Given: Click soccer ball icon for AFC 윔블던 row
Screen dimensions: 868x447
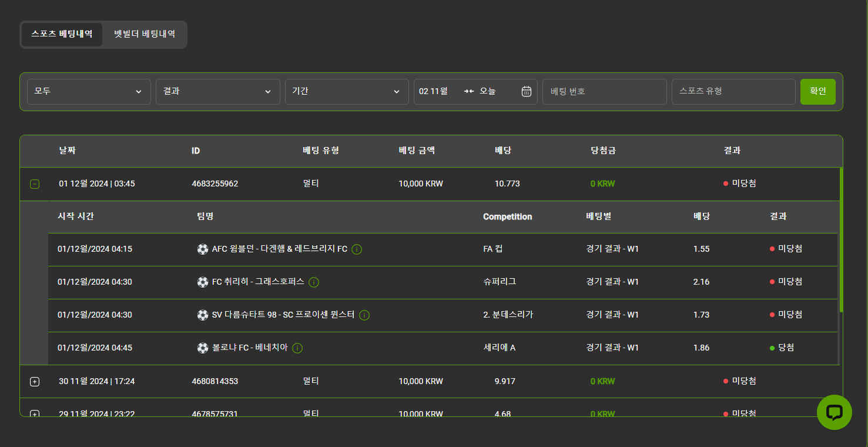Looking at the screenshot, I should [x=203, y=249].
